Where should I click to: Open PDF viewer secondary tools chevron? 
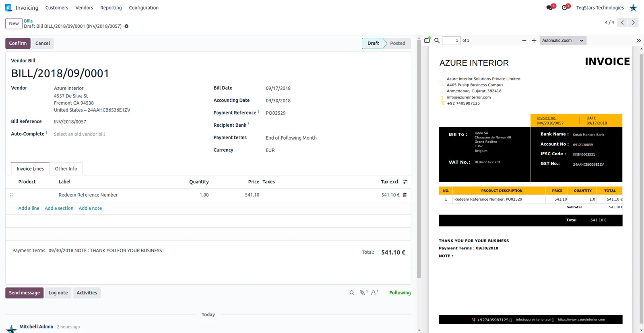coord(638,41)
